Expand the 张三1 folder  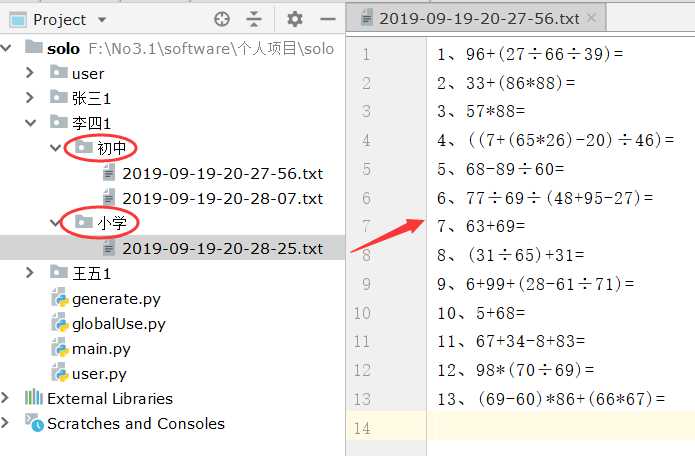[x=30, y=97]
